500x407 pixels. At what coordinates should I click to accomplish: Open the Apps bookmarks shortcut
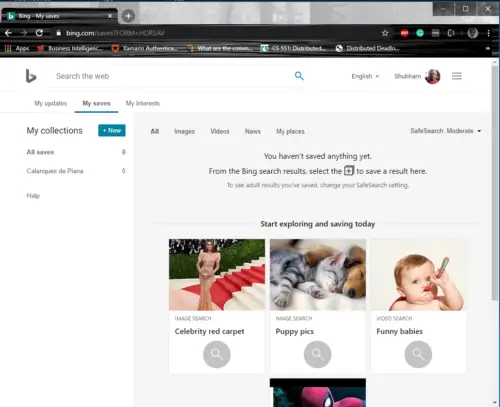tap(17, 48)
